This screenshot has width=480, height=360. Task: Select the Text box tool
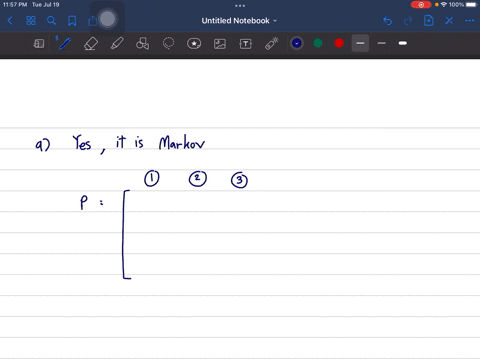pyautogui.click(x=246, y=44)
